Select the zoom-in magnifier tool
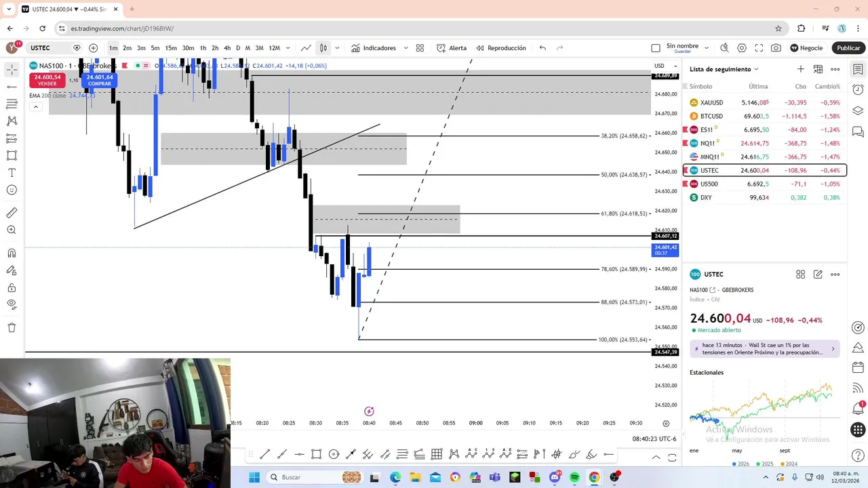Screen dimensions: 868x488 click(x=12, y=230)
